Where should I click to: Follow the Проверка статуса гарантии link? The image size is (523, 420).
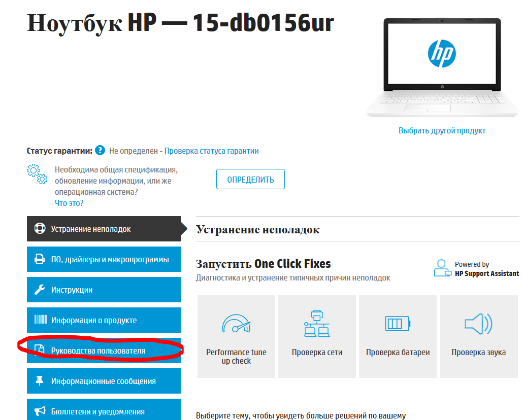click(x=211, y=151)
